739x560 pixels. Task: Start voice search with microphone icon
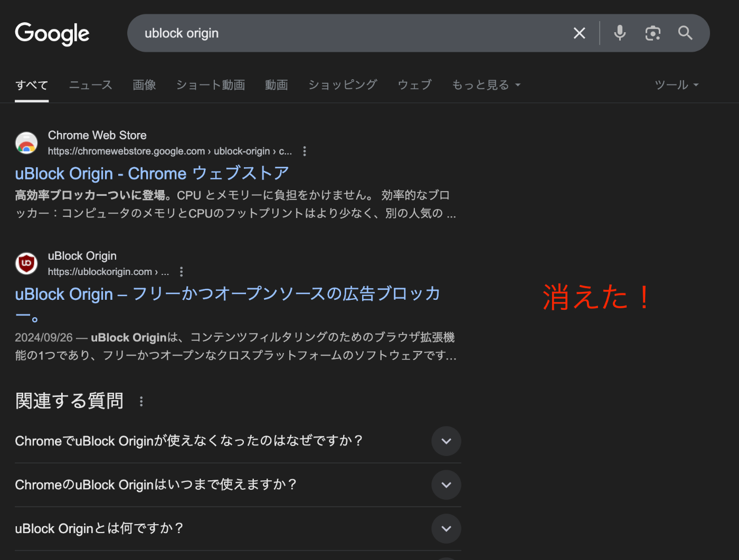click(x=620, y=33)
